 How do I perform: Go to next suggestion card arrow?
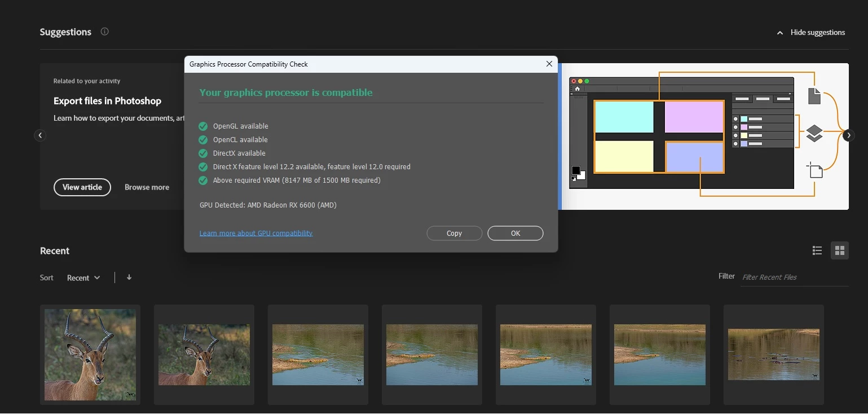click(x=849, y=135)
